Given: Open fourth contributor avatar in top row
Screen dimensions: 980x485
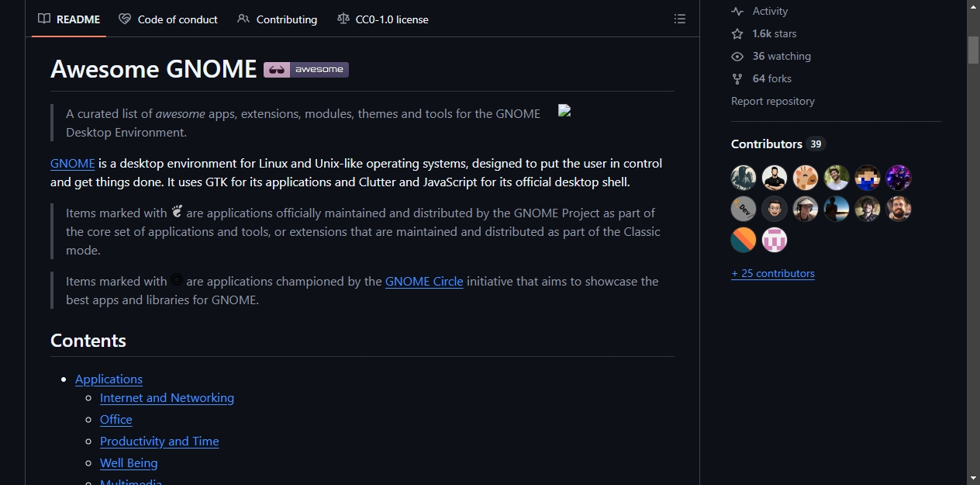Looking at the screenshot, I should tap(837, 178).
